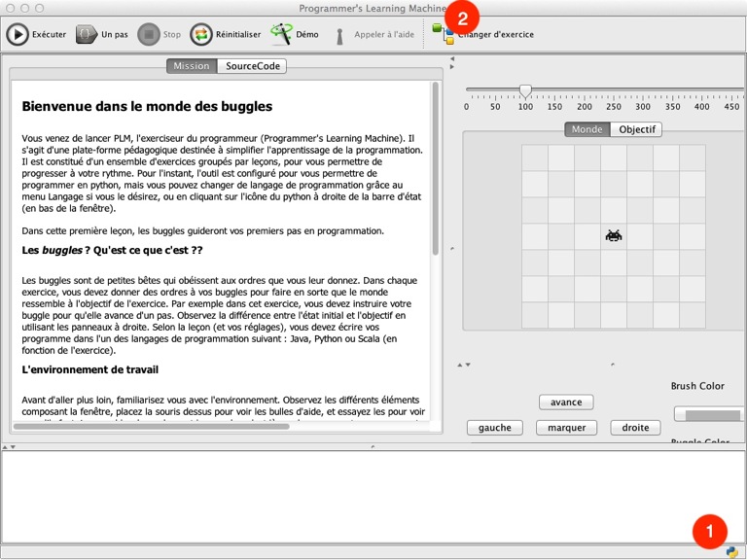Click the speed slider knob at 100
The image size is (747, 560).
[525, 90]
